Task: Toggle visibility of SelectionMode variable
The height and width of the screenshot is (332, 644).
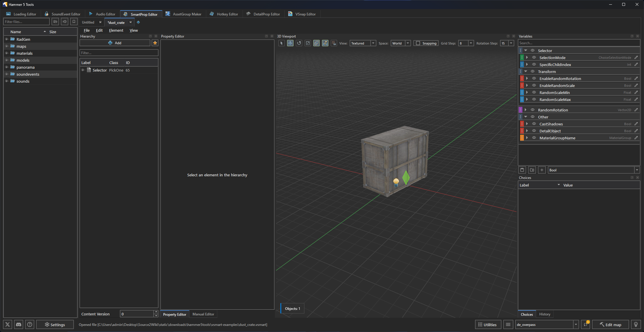Action: tap(534, 58)
